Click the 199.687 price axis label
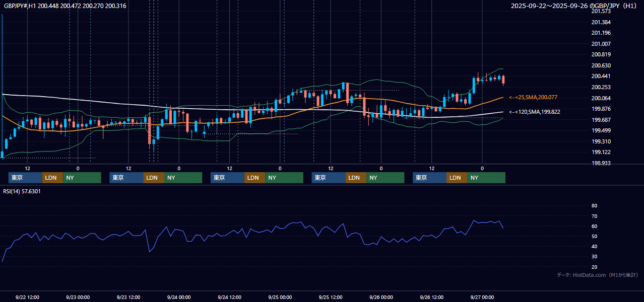 [601, 120]
